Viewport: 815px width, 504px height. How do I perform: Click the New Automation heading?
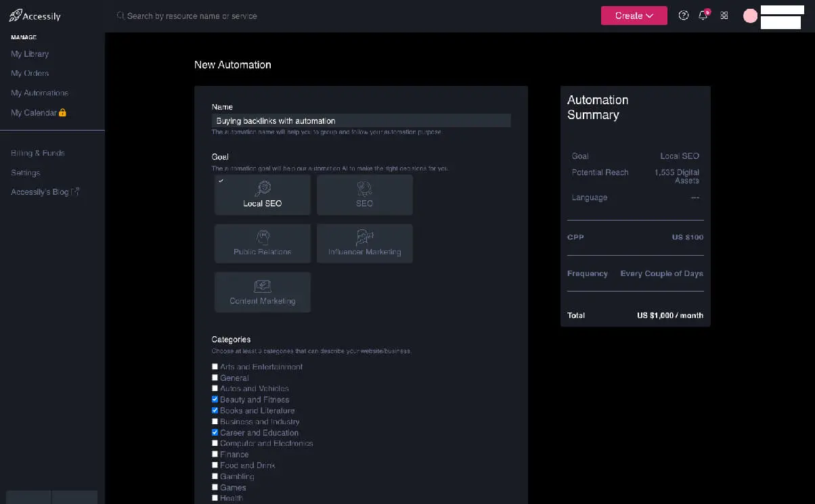pyautogui.click(x=233, y=65)
